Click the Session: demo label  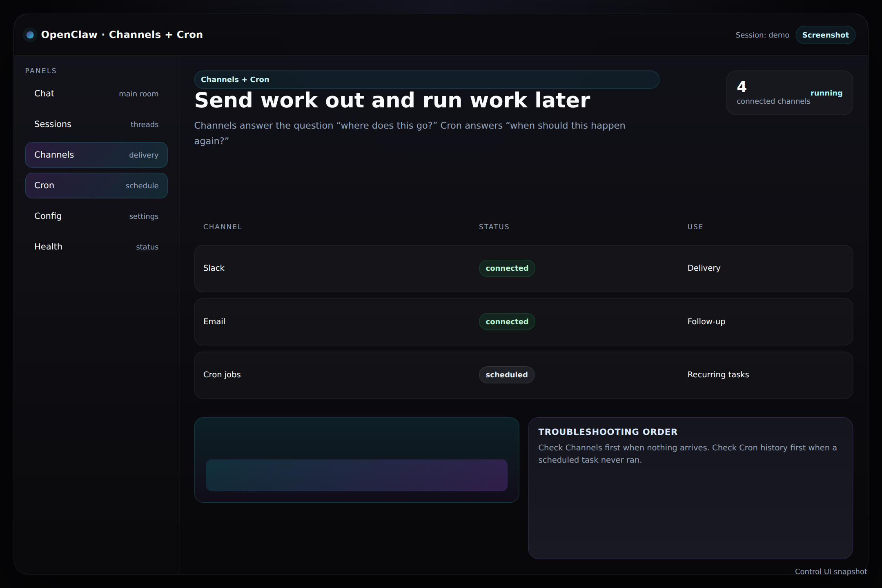pyautogui.click(x=762, y=35)
